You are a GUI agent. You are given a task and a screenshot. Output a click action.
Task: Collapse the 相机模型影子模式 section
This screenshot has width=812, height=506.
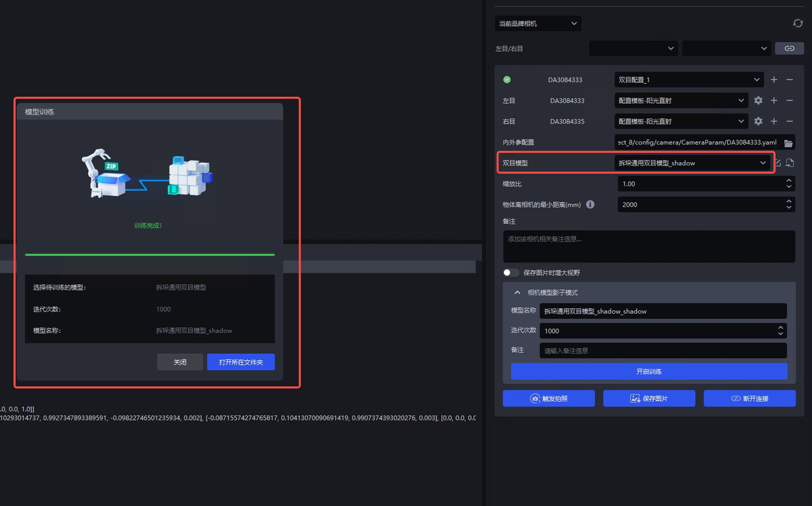click(x=517, y=293)
